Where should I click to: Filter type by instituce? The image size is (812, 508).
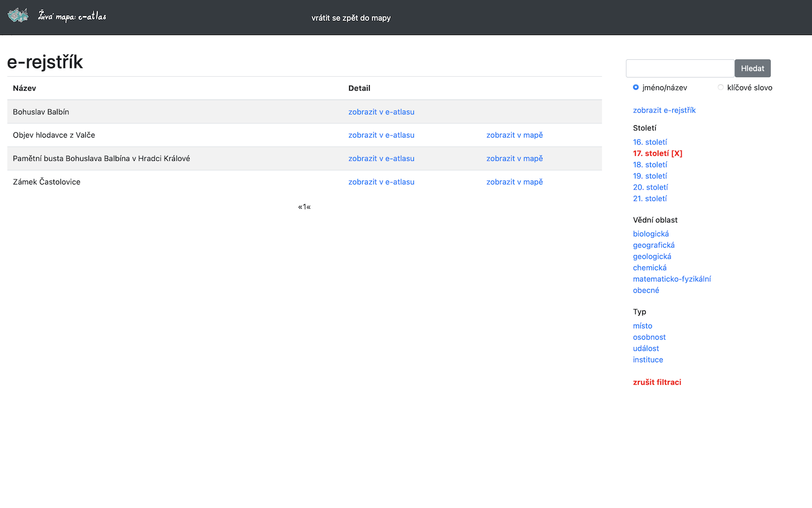click(x=648, y=360)
